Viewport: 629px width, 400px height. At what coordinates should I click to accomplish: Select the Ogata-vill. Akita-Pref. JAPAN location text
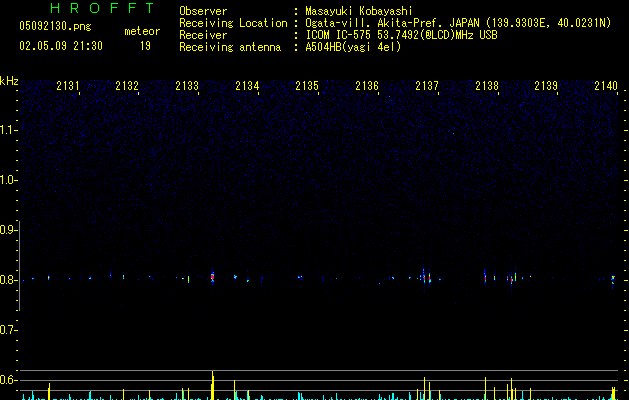point(458,23)
